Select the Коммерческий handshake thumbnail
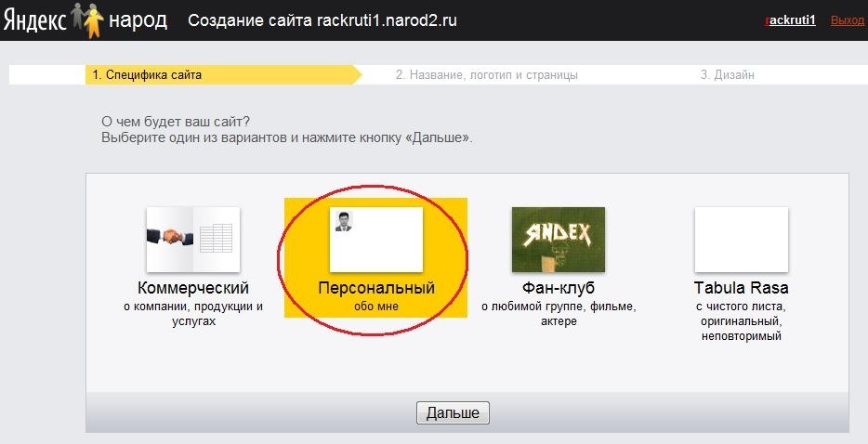 tap(193, 240)
